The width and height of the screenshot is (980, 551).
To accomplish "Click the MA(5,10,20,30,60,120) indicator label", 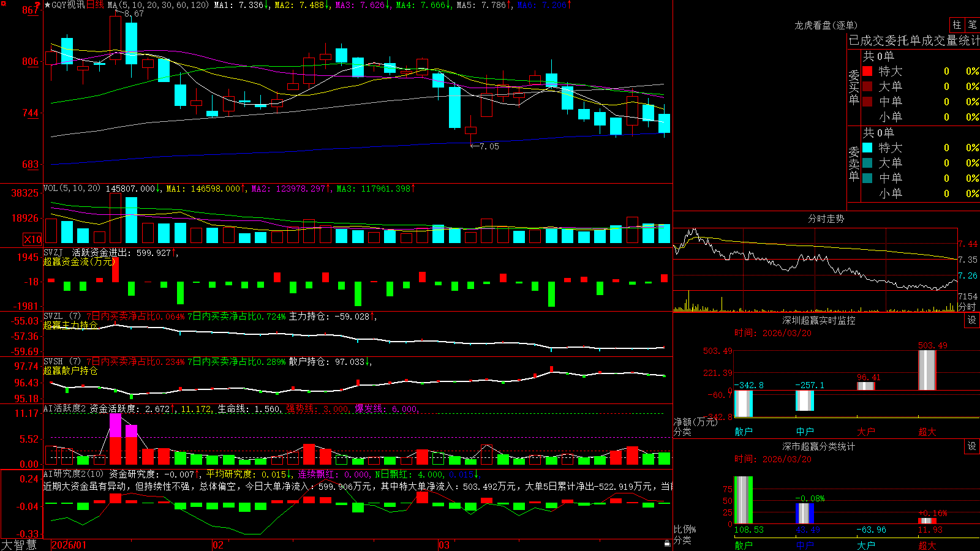I will tap(158, 5).
